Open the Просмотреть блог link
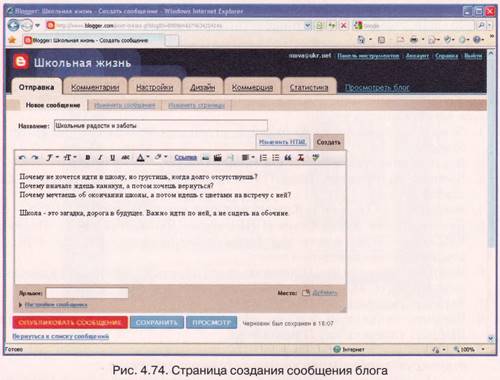Viewport: 500px width, 380px height. point(377,88)
